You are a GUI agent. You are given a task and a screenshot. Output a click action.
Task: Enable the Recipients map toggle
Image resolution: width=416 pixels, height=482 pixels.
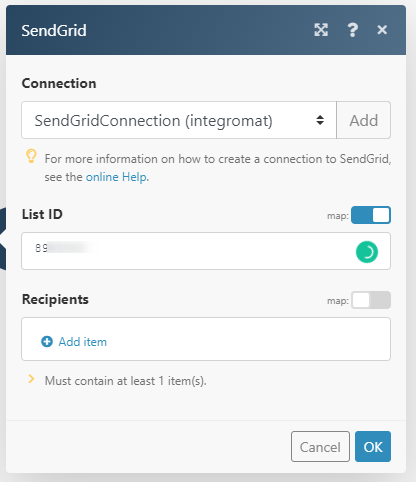(371, 300)
